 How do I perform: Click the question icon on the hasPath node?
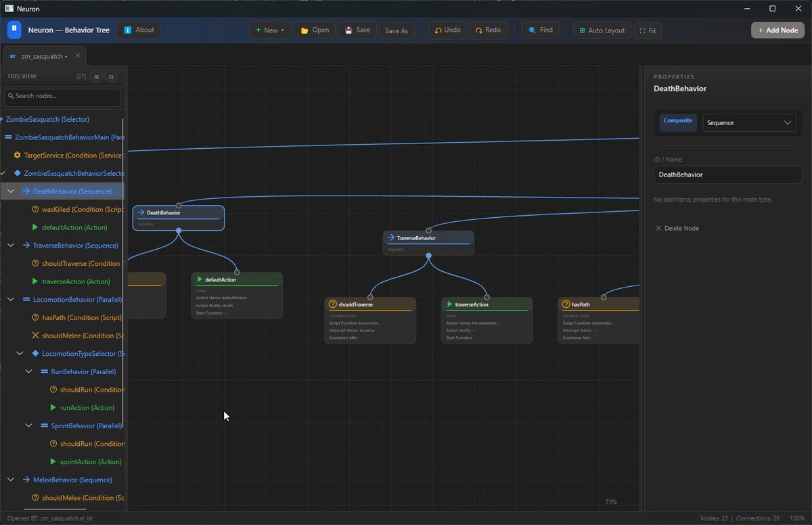click(566, 304)
